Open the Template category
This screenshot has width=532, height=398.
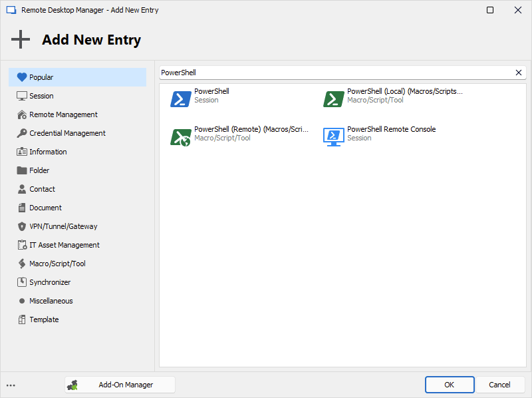click(x=44, y=319)
